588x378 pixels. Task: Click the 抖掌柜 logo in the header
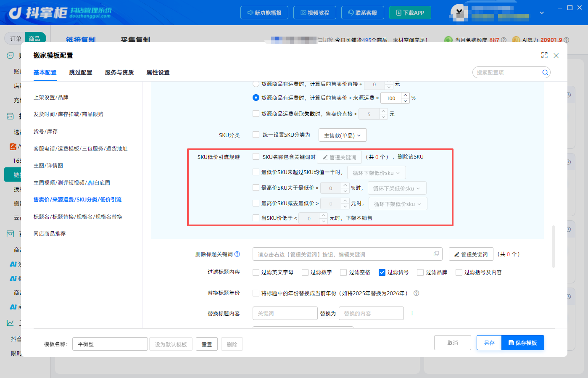[x=60, y=13]
